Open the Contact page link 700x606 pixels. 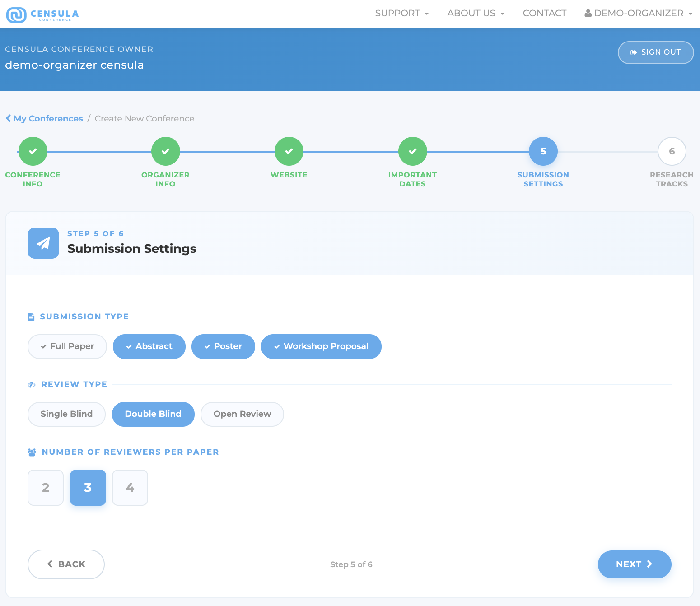(545, 14)
